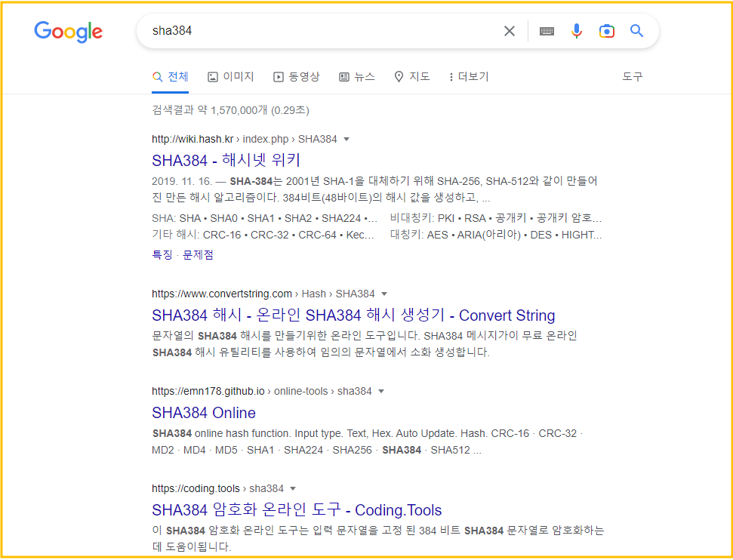Clear the search query with the X icon

pyautogui.click(x=510, y=31)
